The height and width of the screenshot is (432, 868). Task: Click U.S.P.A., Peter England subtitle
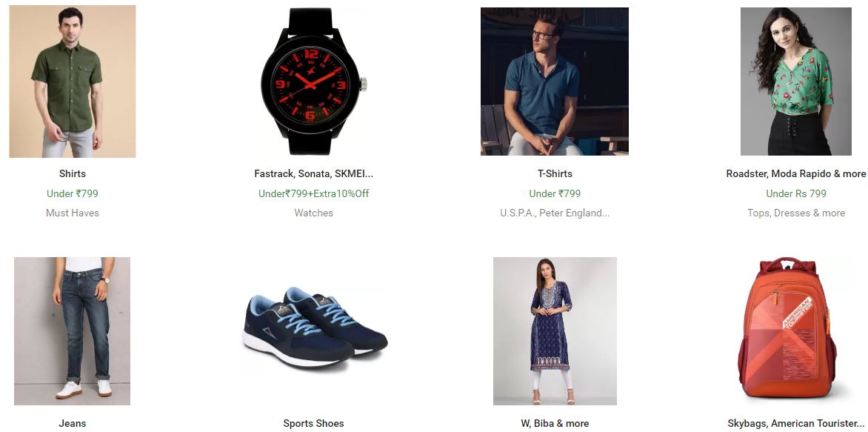coord(555,213)
